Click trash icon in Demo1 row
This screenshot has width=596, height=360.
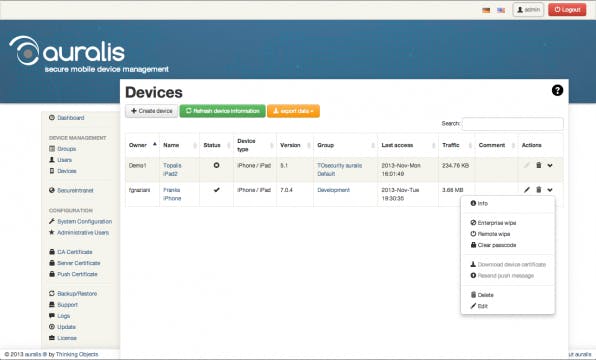pos(539,165)
